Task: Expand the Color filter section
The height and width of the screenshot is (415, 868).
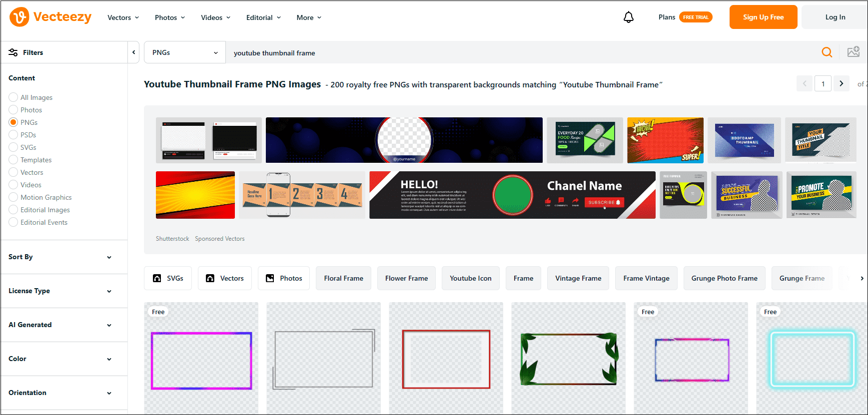Action: point(64,359)
